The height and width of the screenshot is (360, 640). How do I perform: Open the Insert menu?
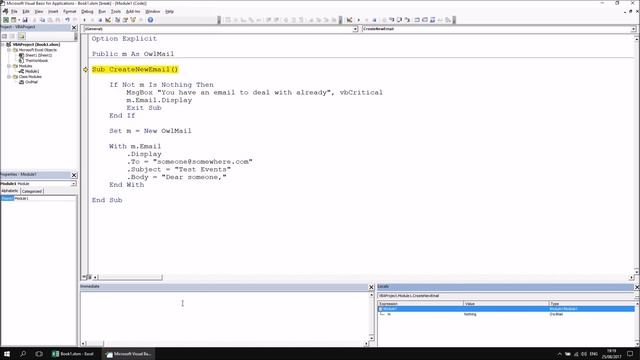tap(53, 11)
